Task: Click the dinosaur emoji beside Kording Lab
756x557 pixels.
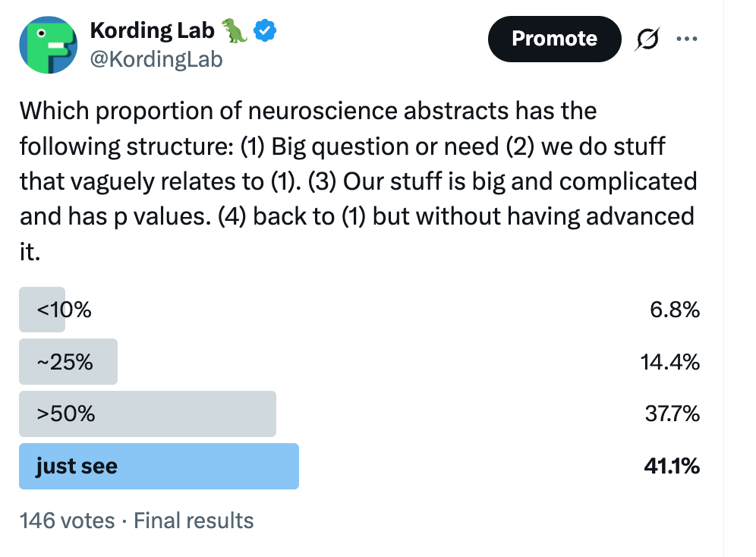Action: pos(235,30)
